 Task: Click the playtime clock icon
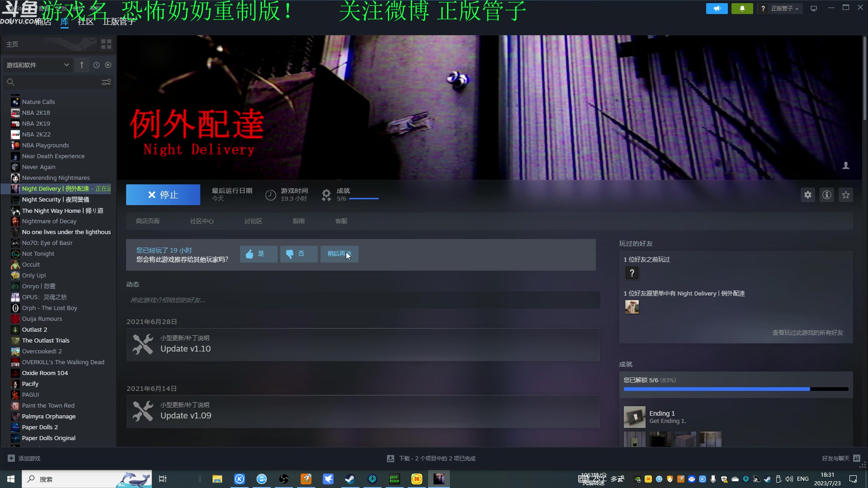270,195
